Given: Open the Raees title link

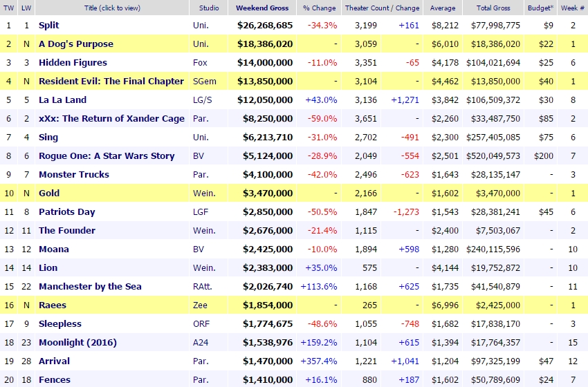Looking at the screenshot, I should tap(52, 305).
